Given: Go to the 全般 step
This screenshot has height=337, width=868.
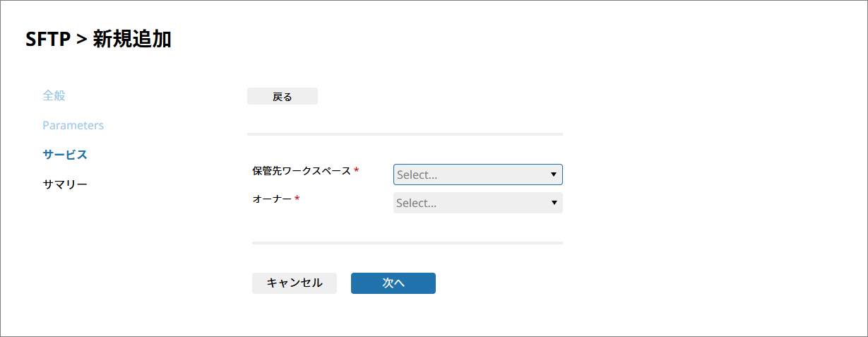Looking at the screenshot, I should [x=54, y=95].
